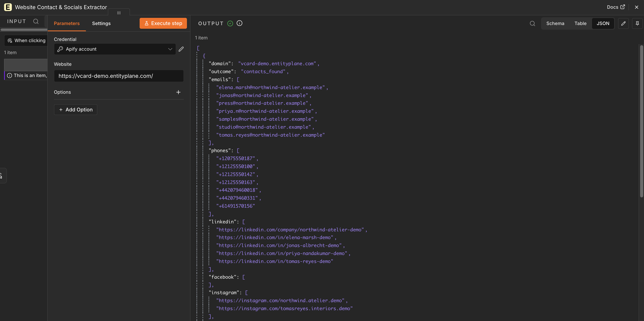Viewport: 644px width, 321px height.
Task: Close the node panel with the X icon
Action: (x=636, y=7)
